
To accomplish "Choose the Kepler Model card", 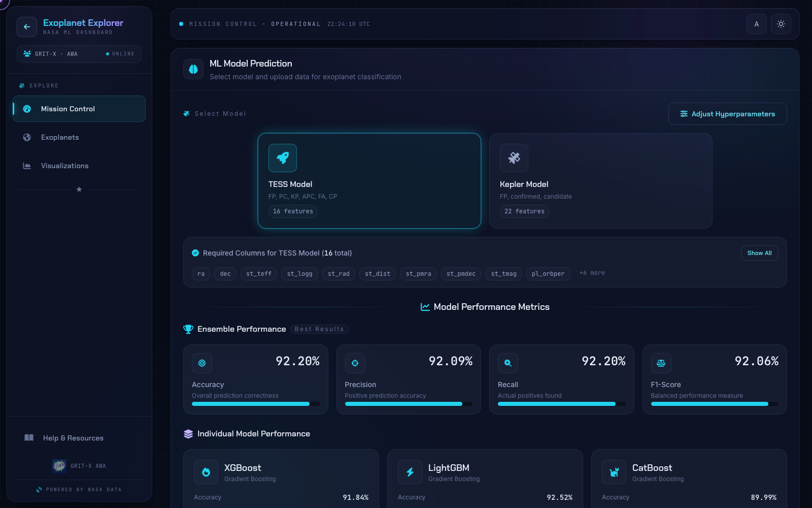I will click(601, 181).
